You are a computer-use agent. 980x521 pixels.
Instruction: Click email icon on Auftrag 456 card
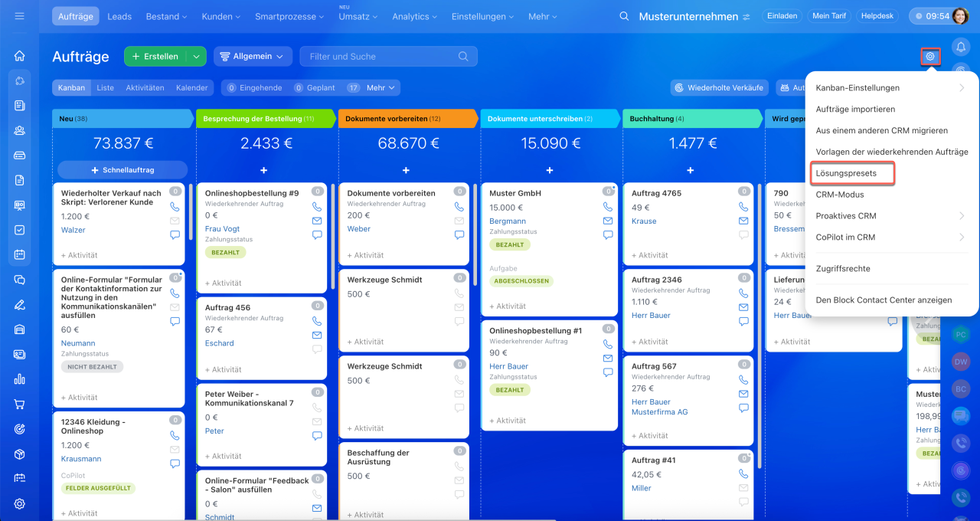(317, 335)
